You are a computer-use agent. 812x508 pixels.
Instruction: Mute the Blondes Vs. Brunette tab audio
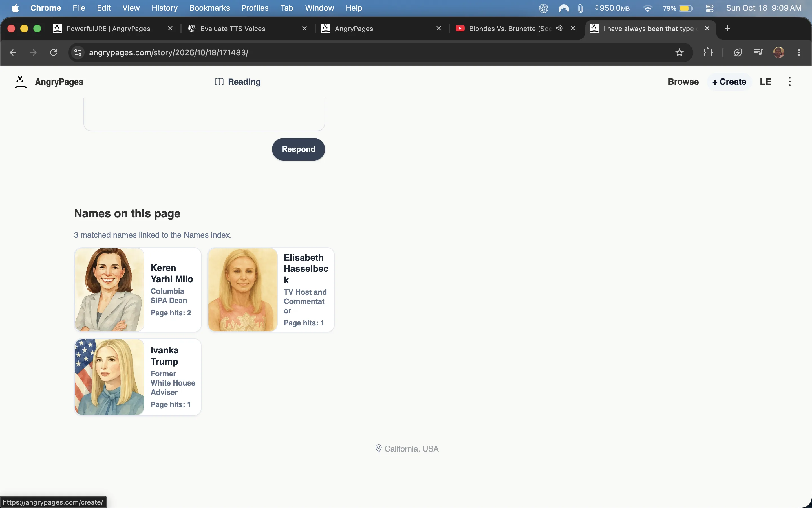[x=559, y=28]
